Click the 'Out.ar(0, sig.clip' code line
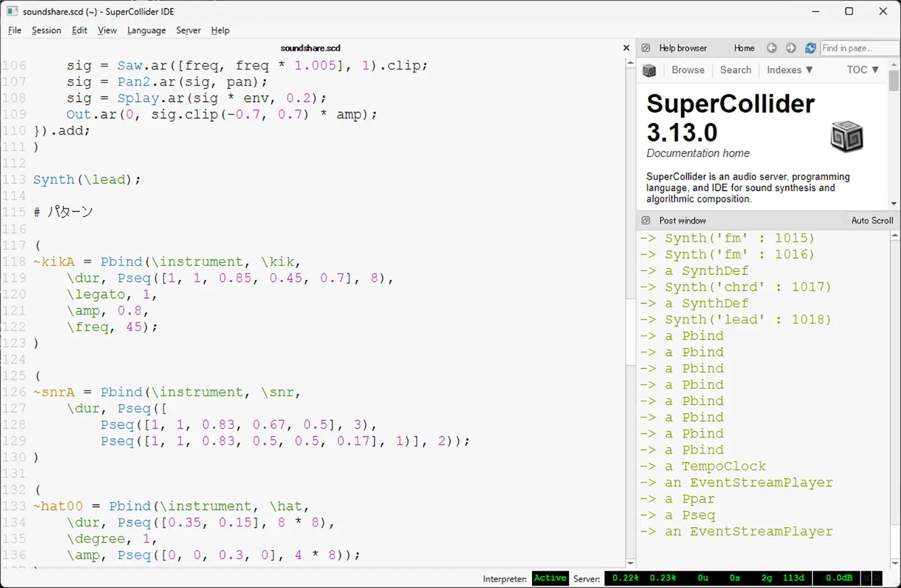 click(222, 114)
